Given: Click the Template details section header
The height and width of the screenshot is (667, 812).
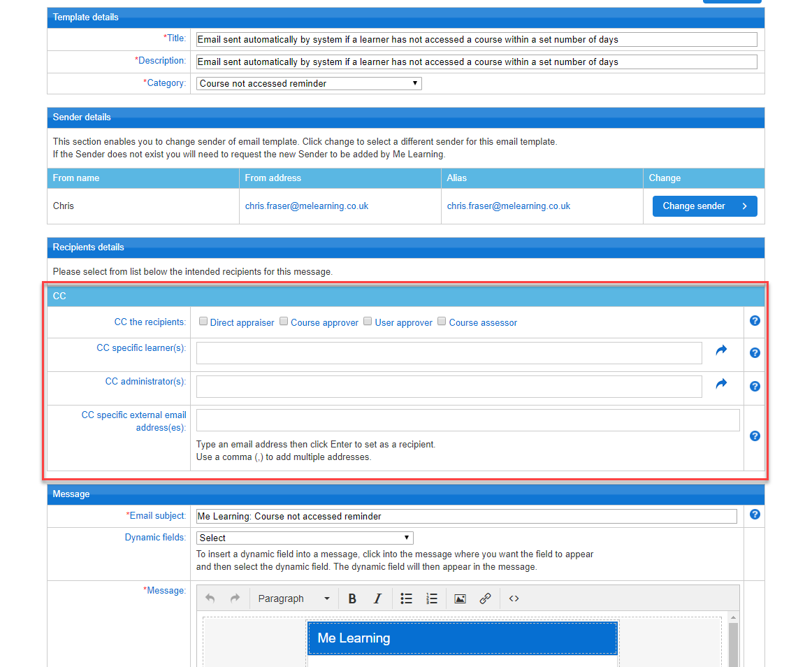Looking at the screenshot, I should 406,17.
